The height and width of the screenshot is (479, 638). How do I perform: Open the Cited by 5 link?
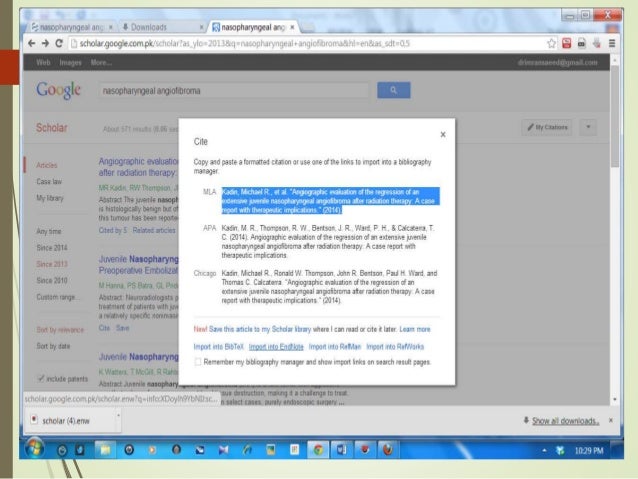click(x=113, y=230)
